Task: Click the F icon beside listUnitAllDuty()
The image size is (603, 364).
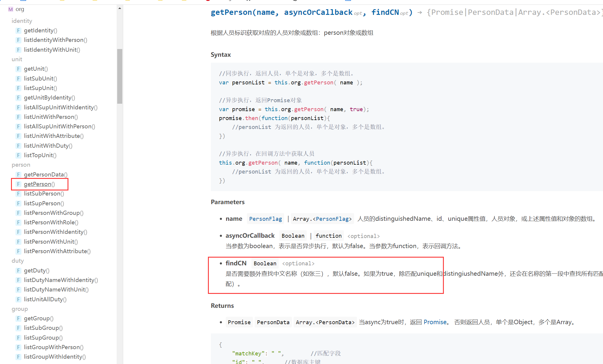Action: pyautogui.click(x=18, y=299)
